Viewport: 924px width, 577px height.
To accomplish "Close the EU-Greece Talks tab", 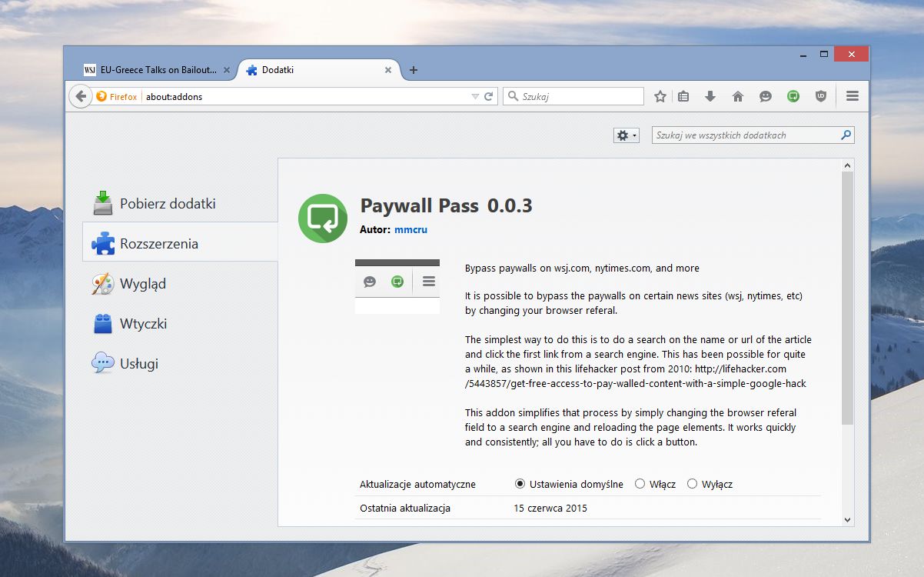I will (x=227, y=70).
